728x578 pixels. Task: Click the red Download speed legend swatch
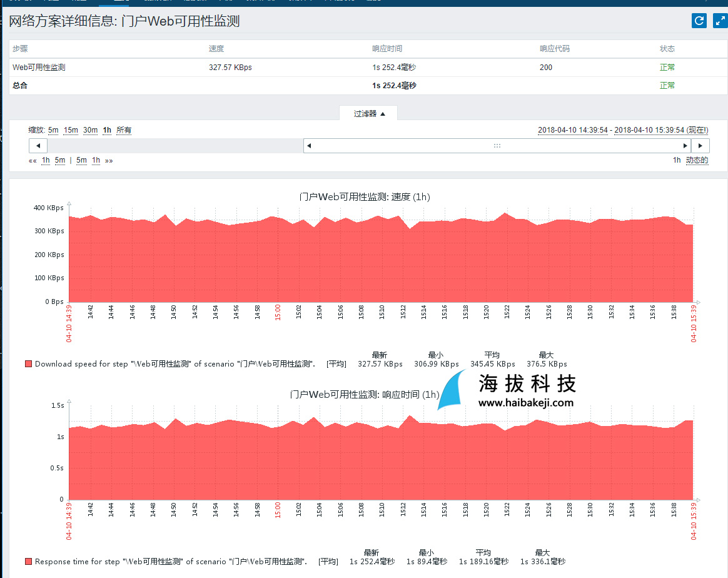click(28, 364)
